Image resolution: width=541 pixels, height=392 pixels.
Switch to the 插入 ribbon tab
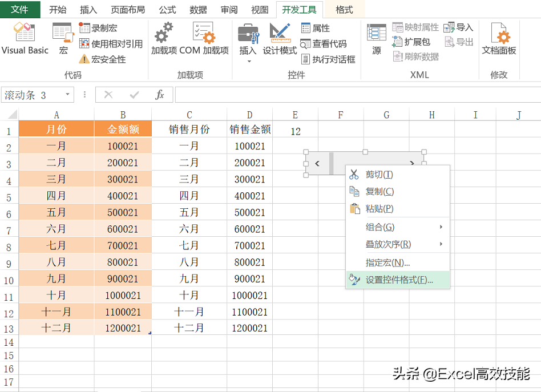pyautogui.click(x=88, y=10)
